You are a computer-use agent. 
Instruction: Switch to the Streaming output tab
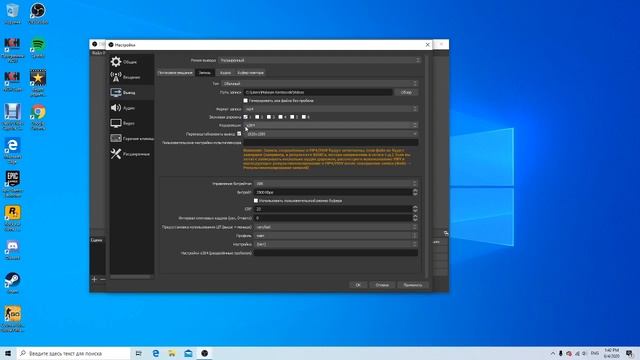click(x=176, y=73)
